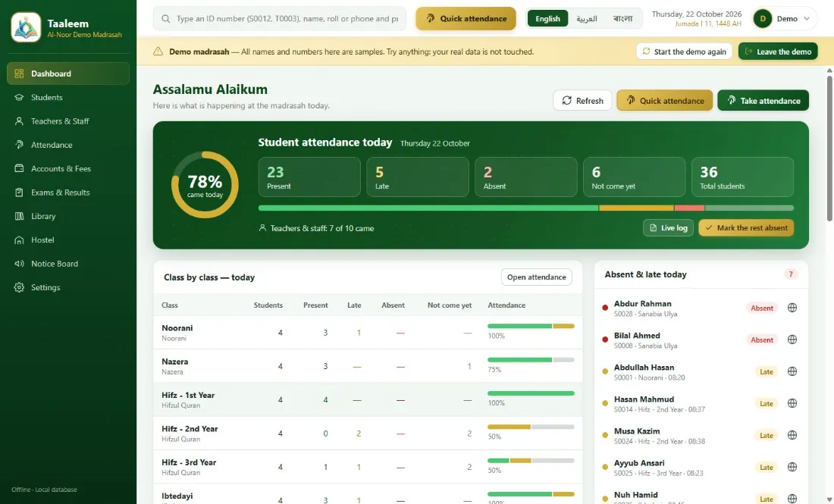Image resolution: width=834 pixels, height=504 pixels.
Task: Open the Hostel section
Action: click(x=68, y=239)
